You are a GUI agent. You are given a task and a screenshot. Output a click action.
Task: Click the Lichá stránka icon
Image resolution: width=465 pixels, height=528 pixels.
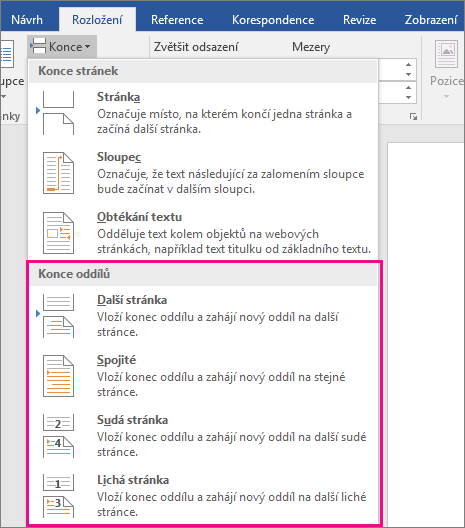coord(58,496)
